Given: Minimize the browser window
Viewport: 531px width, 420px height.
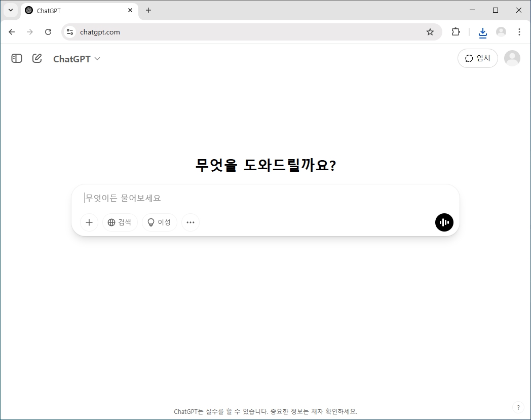Looking at the screenshot, I should 472,10.
